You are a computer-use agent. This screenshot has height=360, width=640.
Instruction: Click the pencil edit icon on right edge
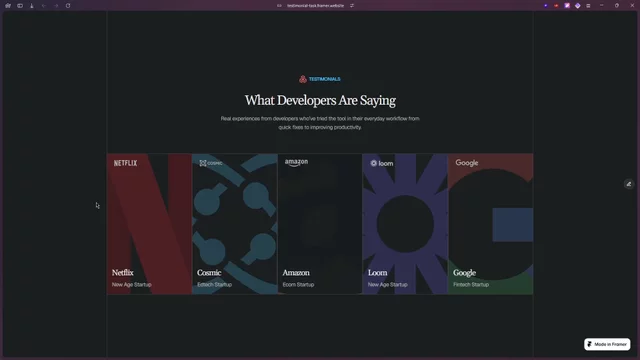tap(629, 184)
